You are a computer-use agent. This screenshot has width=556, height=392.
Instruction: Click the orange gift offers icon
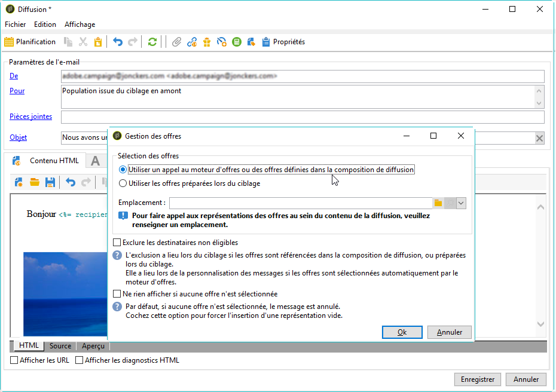pos(207,42)
